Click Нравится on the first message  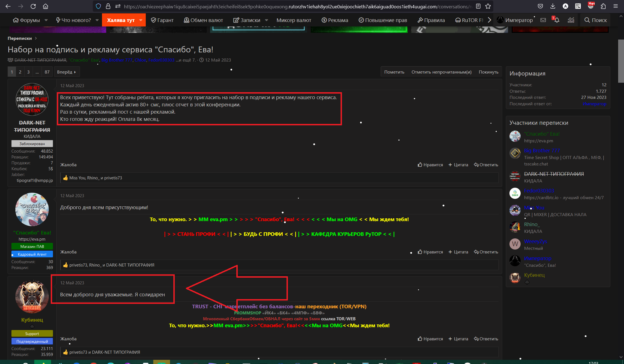coord(430,165)
